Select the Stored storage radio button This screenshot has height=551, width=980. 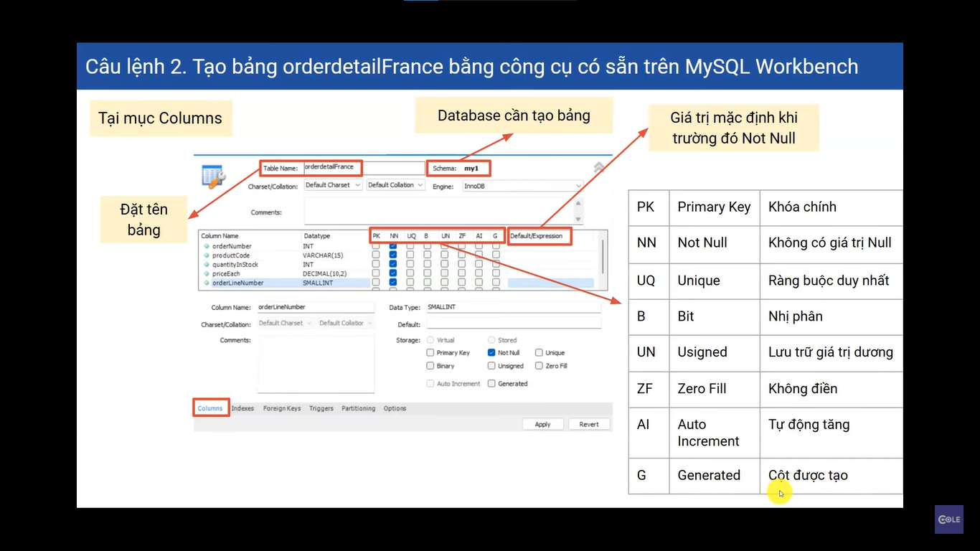491,340
